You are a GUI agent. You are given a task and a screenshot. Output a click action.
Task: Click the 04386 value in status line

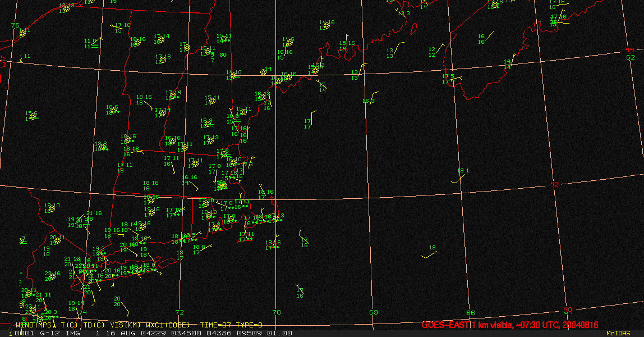point(220,333)
